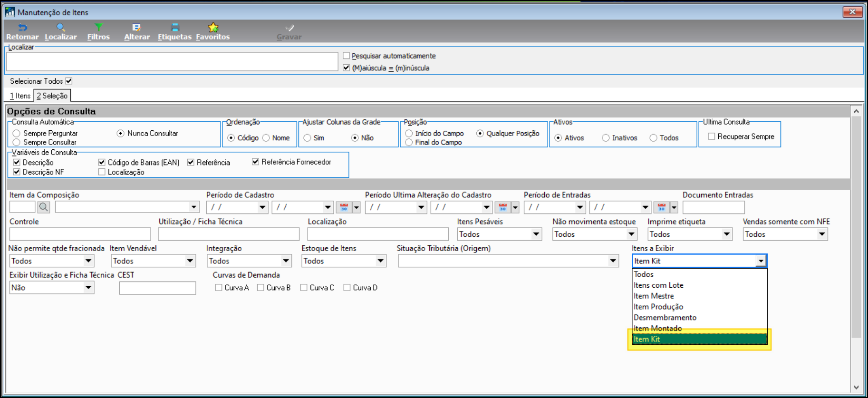Click scrollbar down arrow of options panel
This screenshot has width=868, height=398.
coord(856,388)
